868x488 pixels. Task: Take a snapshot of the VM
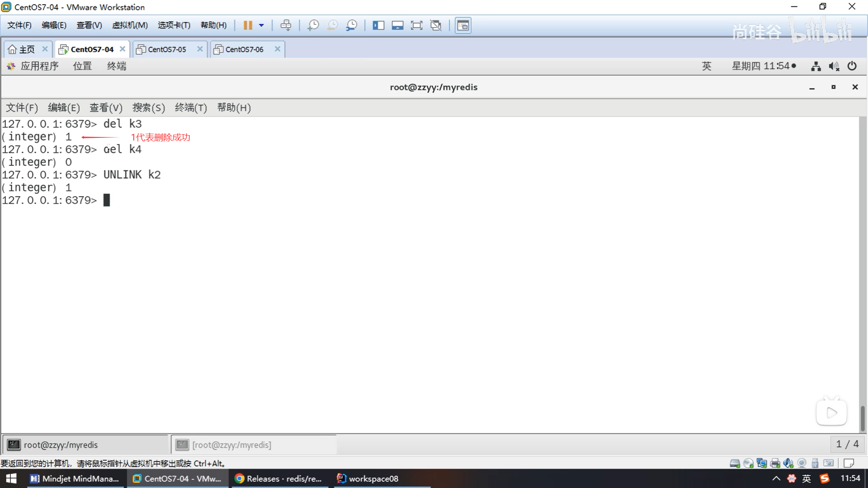click(313, 25)
